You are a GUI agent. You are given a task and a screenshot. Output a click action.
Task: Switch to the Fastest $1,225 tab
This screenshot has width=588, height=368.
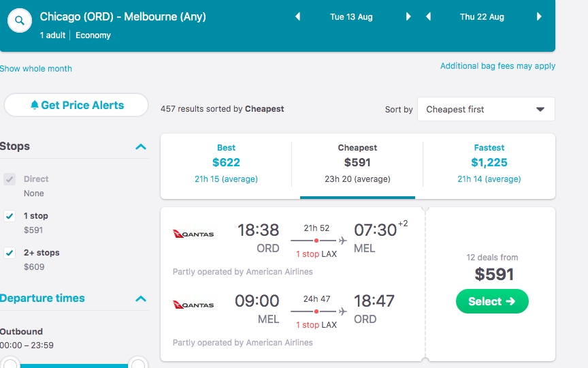point(489,163)
